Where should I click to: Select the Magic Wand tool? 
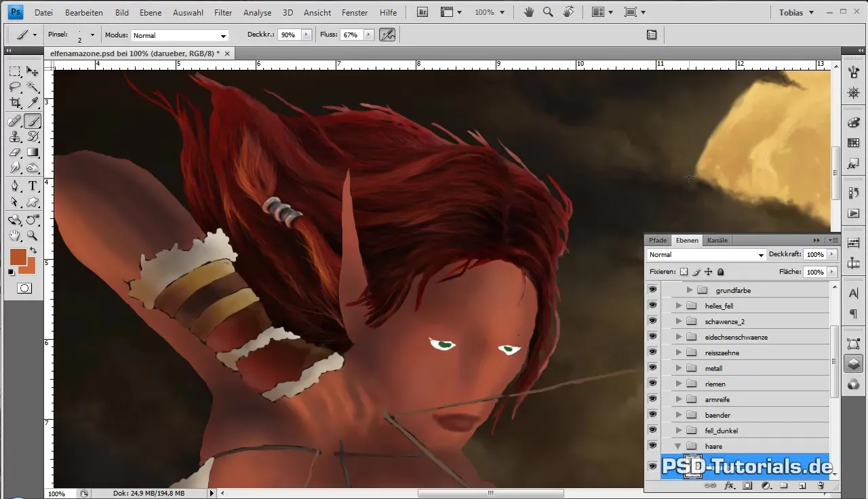click(33, 87)
